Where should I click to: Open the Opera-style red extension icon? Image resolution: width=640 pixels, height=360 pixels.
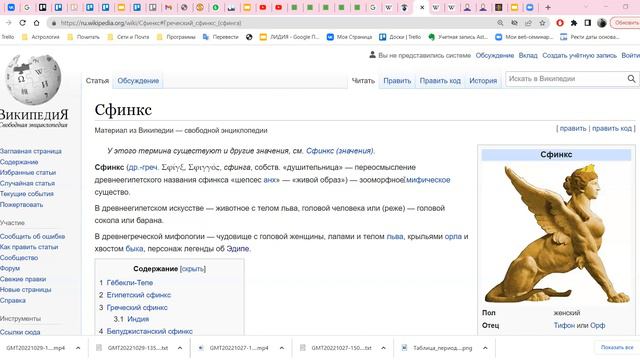point(560,23)
